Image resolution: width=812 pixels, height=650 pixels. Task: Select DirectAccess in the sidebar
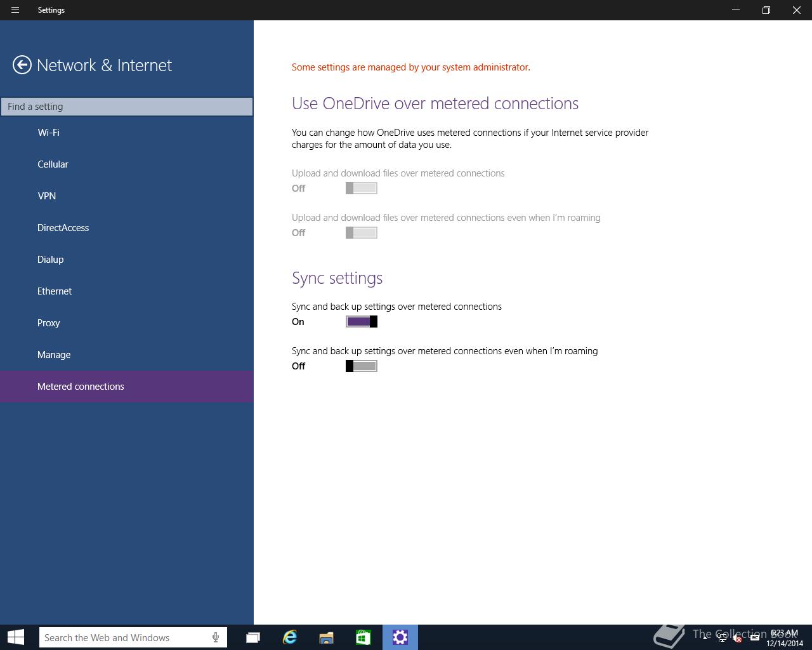pos(127,228)
